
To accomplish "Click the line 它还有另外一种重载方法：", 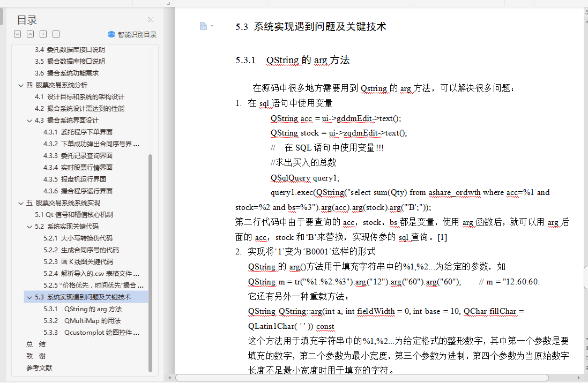I will (299, 296).
